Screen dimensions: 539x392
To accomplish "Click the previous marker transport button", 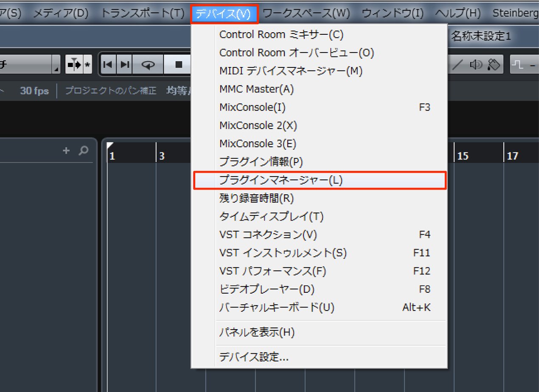I will click(x=108, y=64).
